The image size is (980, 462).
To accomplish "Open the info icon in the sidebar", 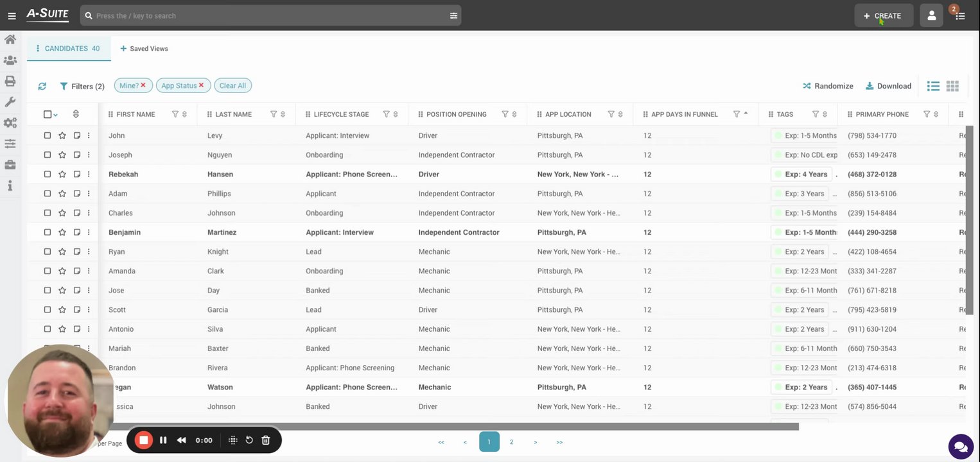I will click(x=10, y=185).
